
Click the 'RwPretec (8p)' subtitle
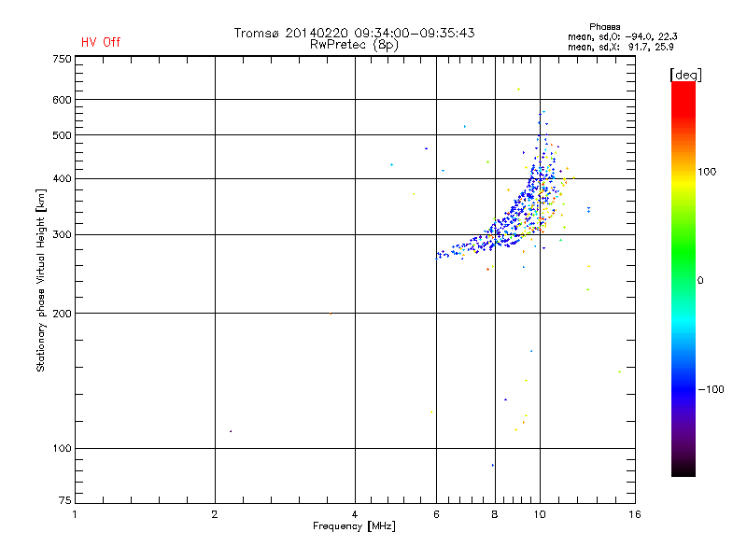click(x=354, y=45)
